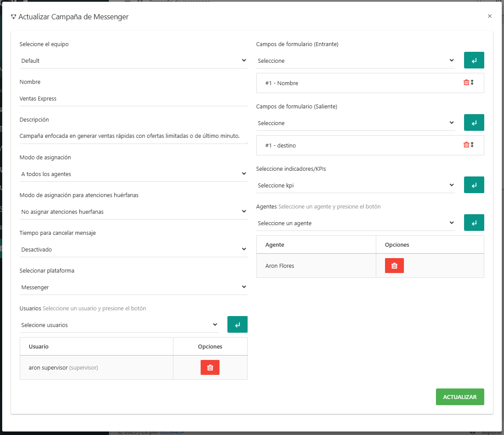
Task: Remove user aron supervisor from list
Action: (210, 367)
